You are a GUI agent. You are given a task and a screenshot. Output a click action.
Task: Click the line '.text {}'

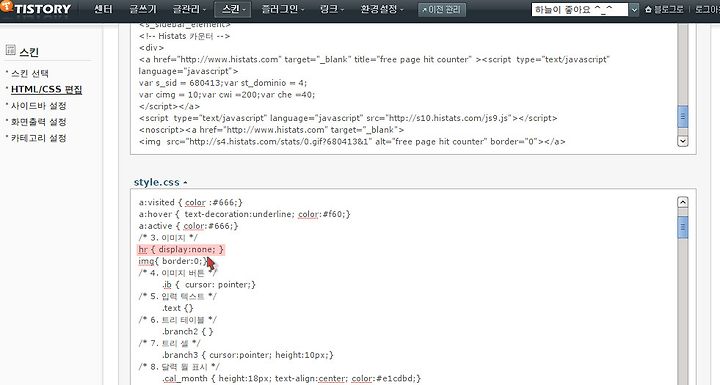[x=178, y=308]
